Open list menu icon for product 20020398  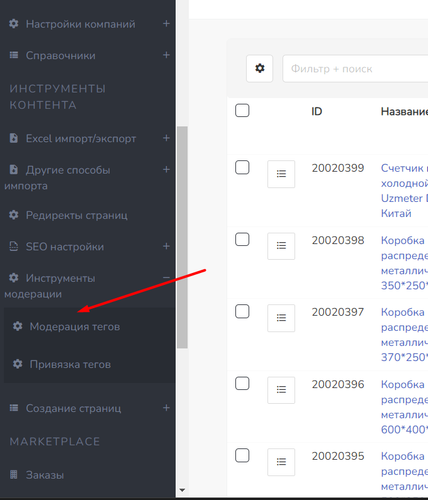(281, 246)
